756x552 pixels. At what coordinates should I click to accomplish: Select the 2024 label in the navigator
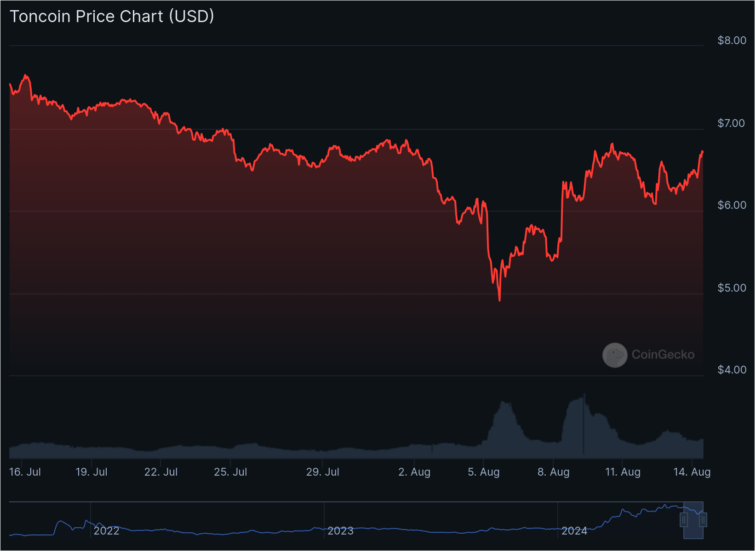pos(574,531)
